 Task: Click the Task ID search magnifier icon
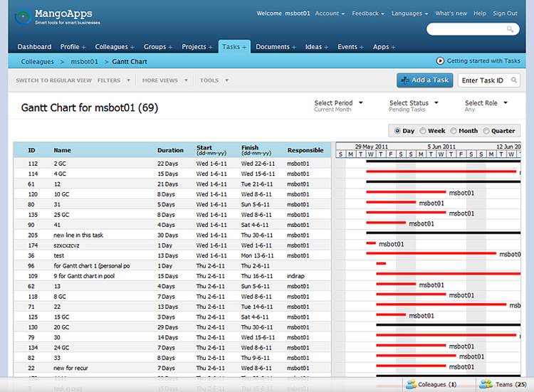[514, 80]
